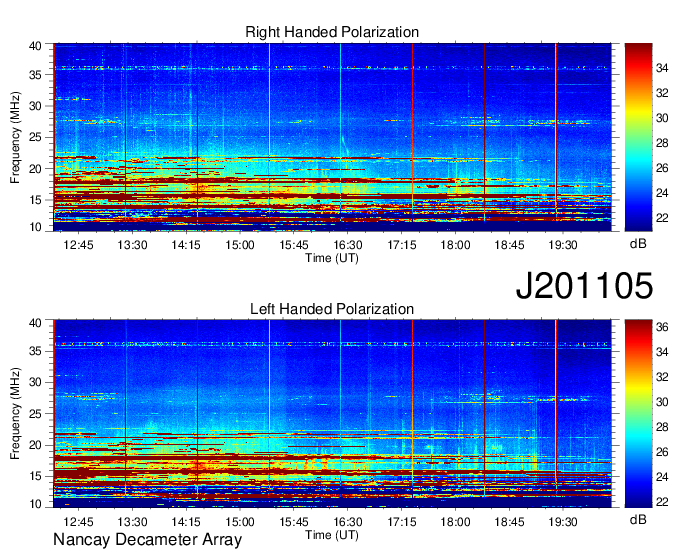Click Time (UT) label under Left Handed plot

coord(332,535)
